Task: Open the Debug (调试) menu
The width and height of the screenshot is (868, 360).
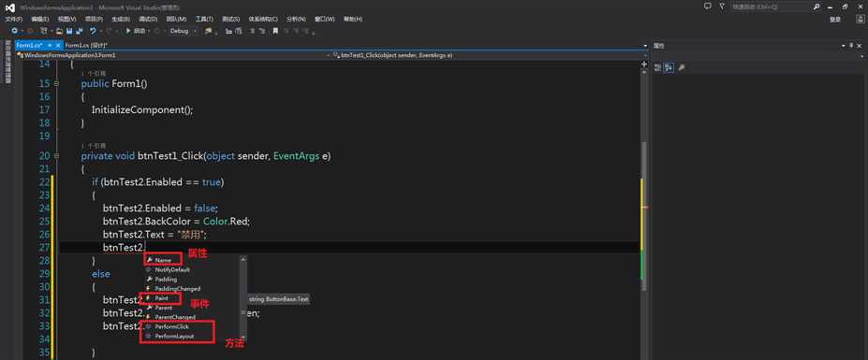Action: pos(148,19)
